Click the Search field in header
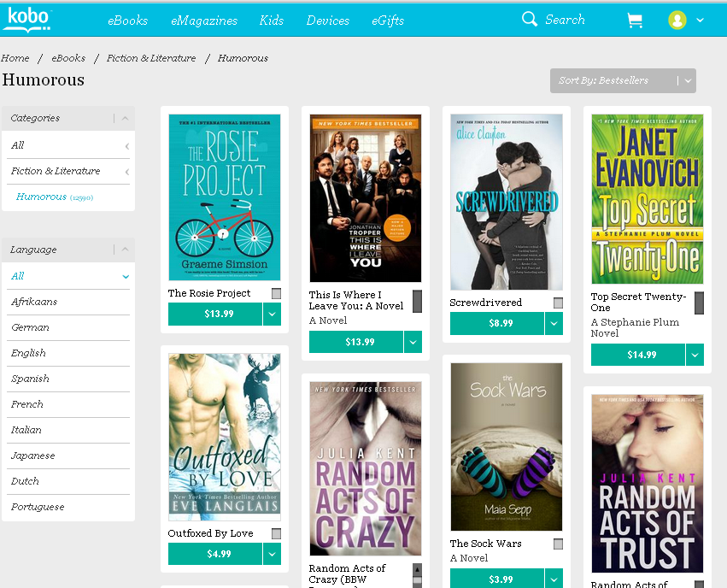Viewport: 727px width, 588px height. click(x=565, y=20)
